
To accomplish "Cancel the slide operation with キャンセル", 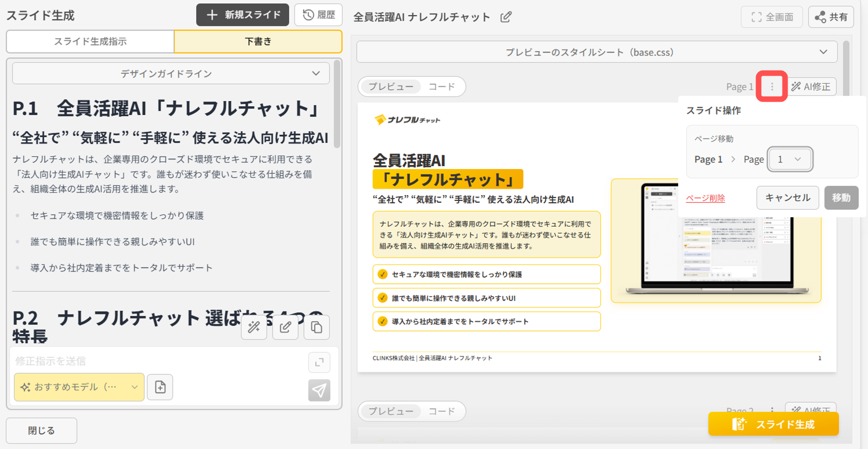I will pyautogui.click(x=788, y=198).
